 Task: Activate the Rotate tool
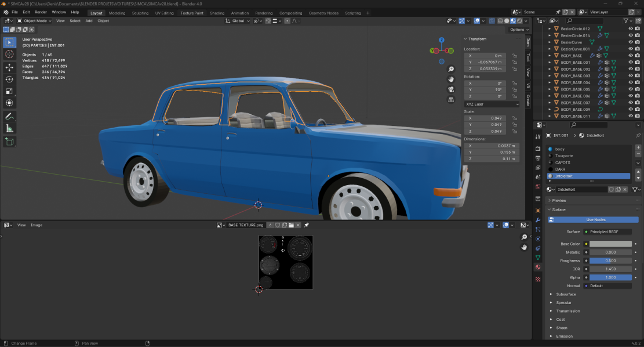point(9,79)
